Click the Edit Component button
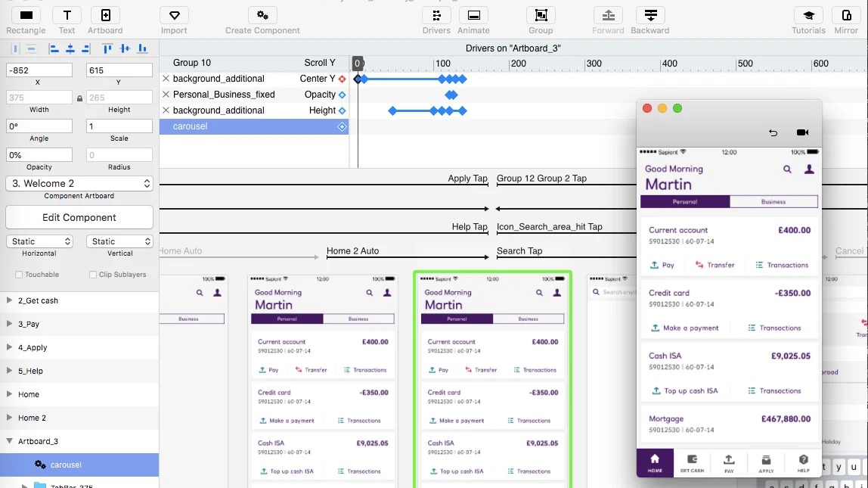 pyautogui.click(x=79, y=218)
